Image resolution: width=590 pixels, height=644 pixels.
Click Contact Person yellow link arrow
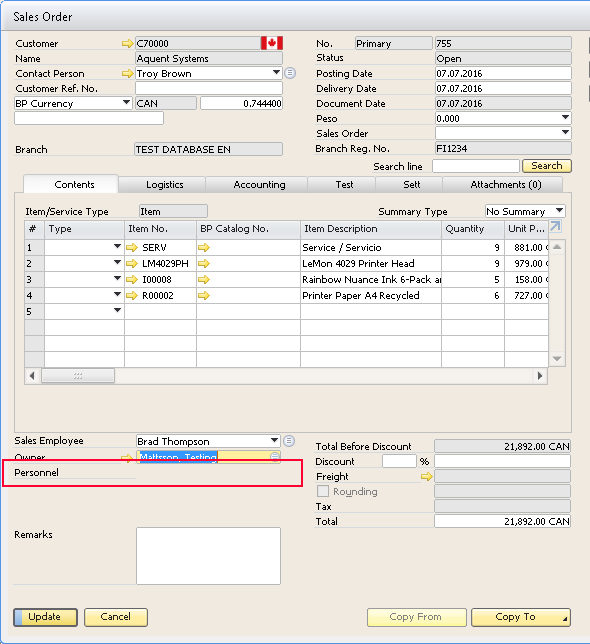127,74
